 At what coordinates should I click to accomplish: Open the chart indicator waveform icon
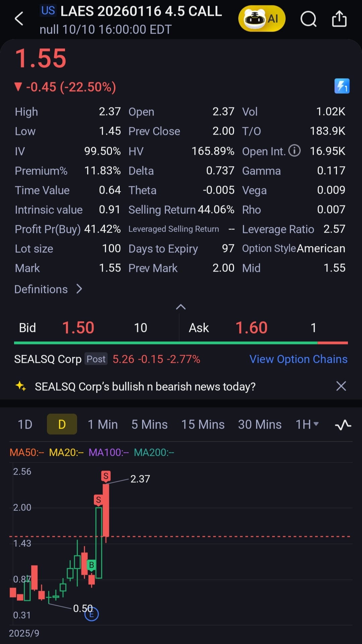343,425
